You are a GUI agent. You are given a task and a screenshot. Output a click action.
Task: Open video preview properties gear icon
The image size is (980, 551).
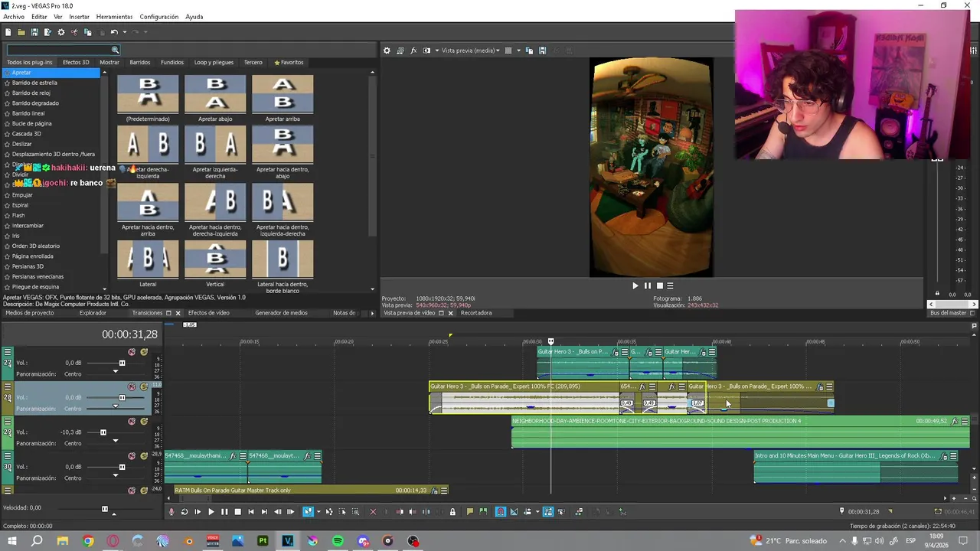[x=387, y=51]
